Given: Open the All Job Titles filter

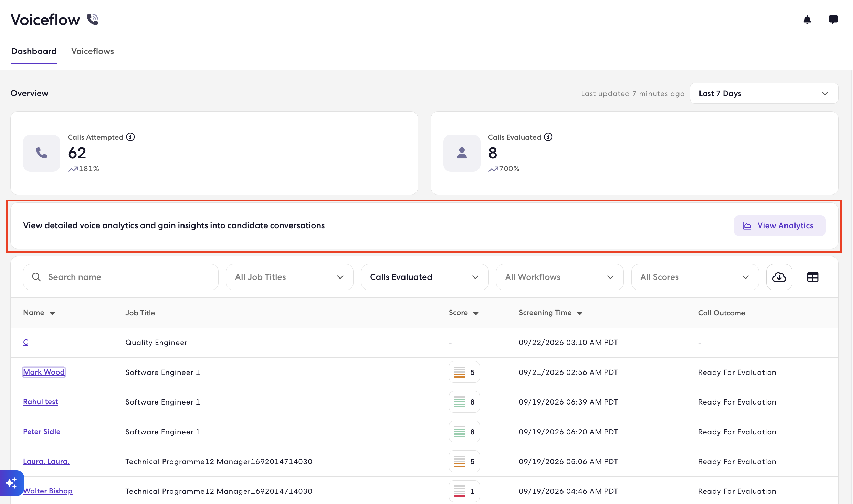Looking at the screenshot, I should (289, 277).
